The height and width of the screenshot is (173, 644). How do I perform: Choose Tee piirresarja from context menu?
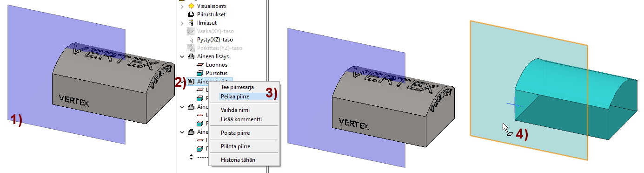(244, 87)
